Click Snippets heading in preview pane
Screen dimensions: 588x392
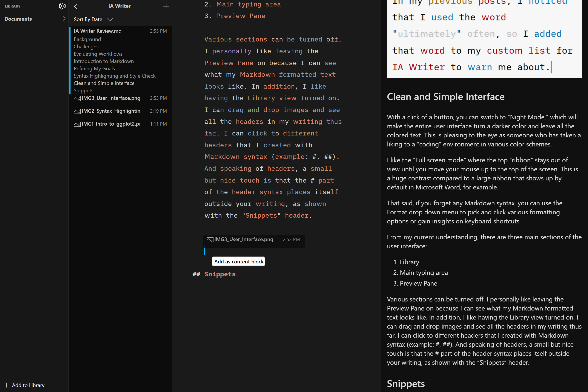(406, 383)
